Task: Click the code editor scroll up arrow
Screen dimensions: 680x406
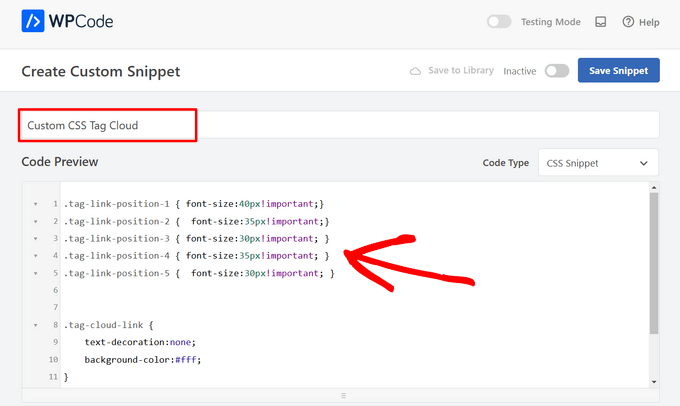Action: click(654, 188)
